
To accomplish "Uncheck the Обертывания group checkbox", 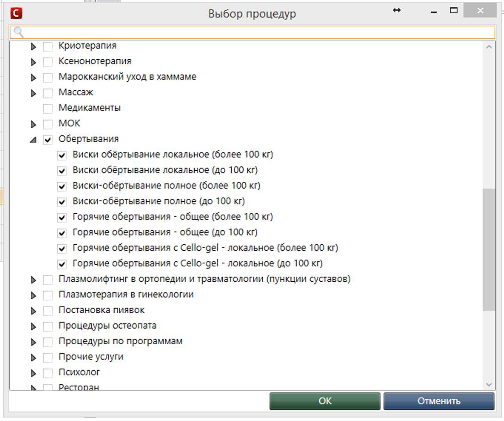I will coord(48,139).
